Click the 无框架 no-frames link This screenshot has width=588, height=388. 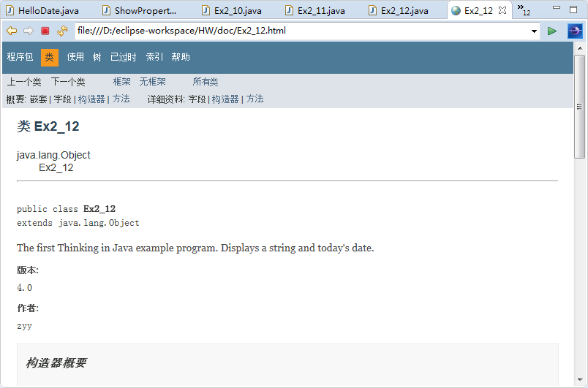point(152,82)
